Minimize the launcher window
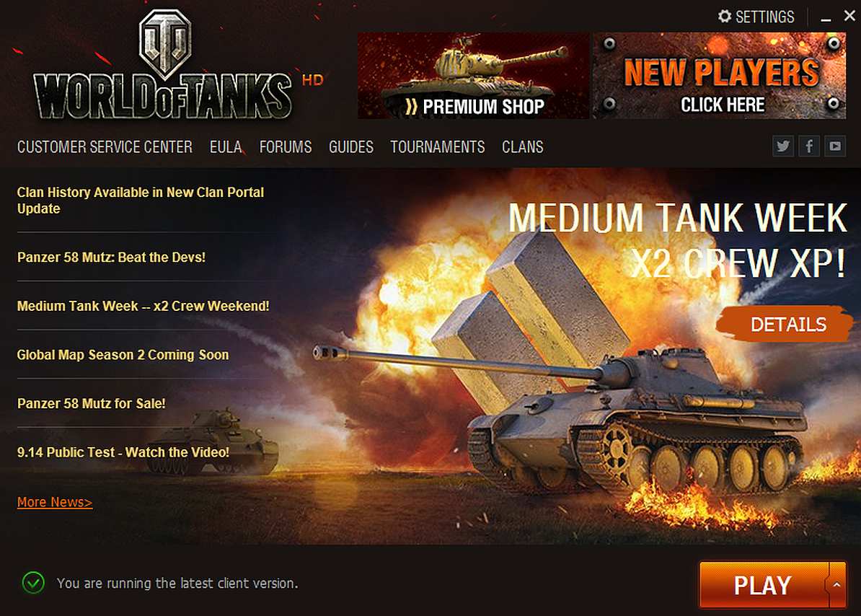This screenshot has width=861, height=616. tap(826, 17)
